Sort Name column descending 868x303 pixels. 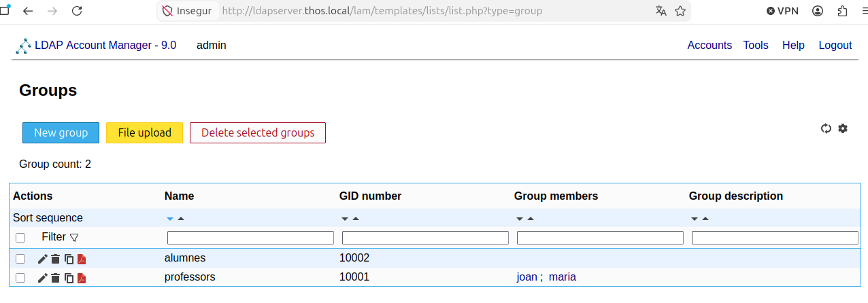pyautogui.click(x=170, y=219)
